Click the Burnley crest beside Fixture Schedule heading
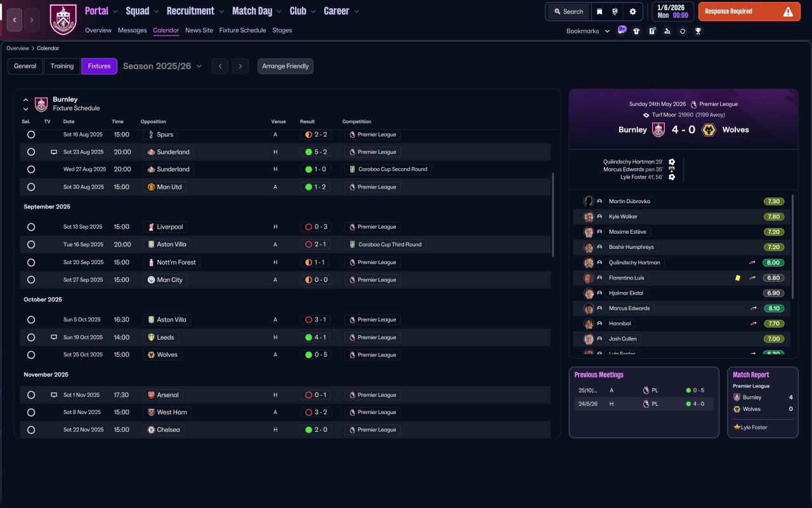 pos(41,104)
